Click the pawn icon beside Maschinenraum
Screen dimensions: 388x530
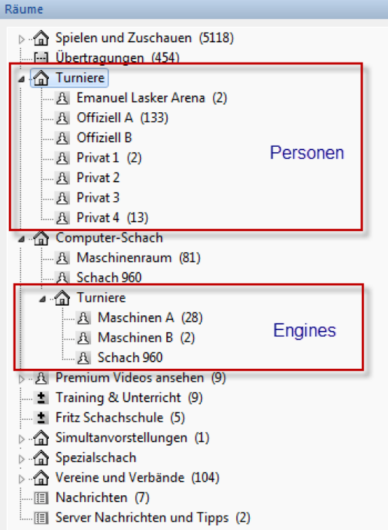62,258
